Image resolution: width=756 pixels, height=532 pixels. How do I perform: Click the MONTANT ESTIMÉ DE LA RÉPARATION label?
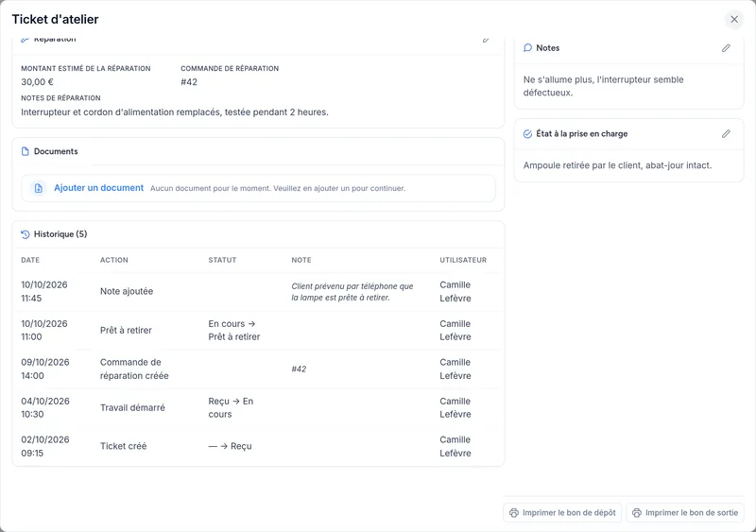[x=86, y=68]
